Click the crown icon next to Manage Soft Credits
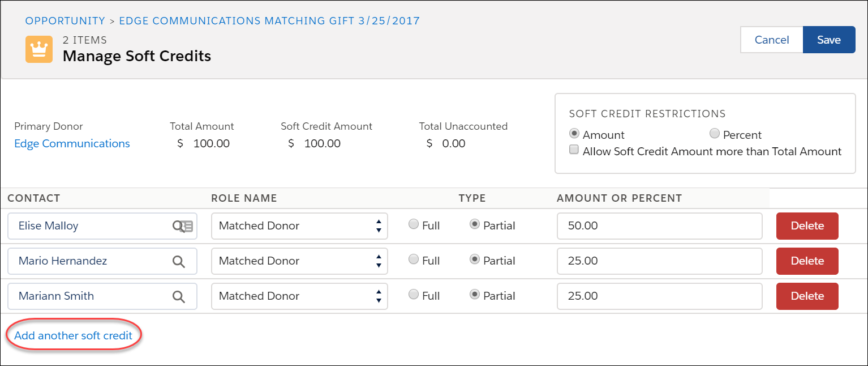 tap(38, 49)
